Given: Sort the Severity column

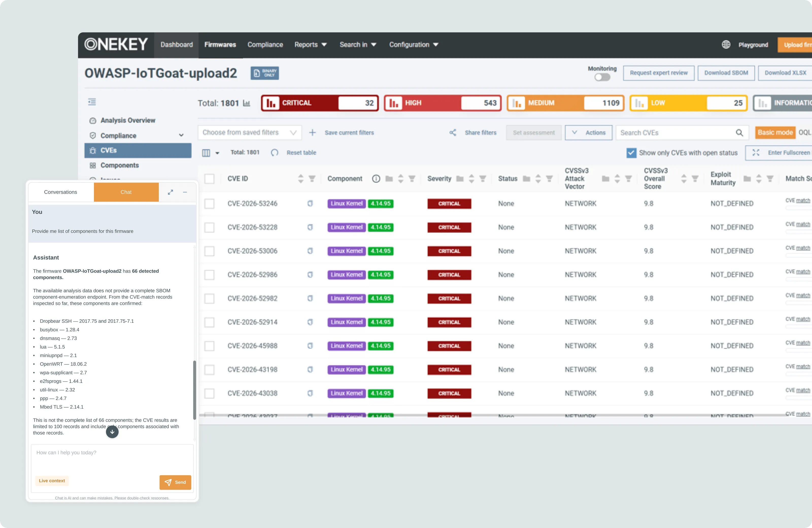Looking at the screenshot, I should point(471,178).
